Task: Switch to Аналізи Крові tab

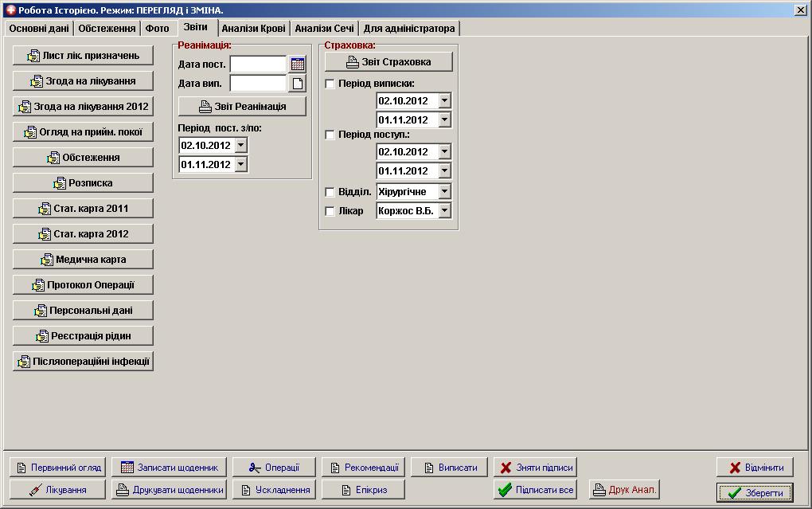Action: point(254,29)
